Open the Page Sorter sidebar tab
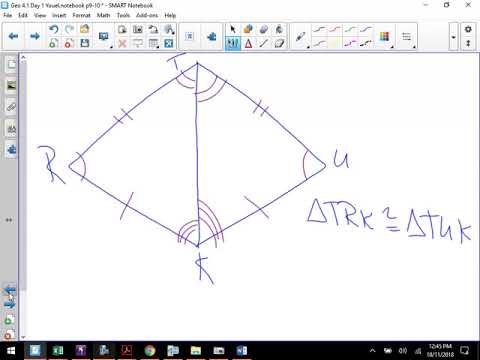Screen dimensions: 480x360 [11, 64]
